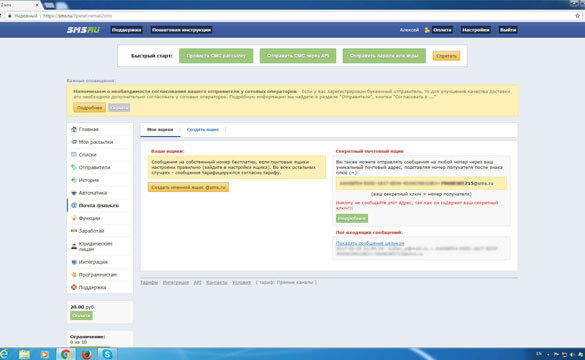Image resolution: width=585 pixels, height=360 pixels.
Task: Click the Списки icon in the sidebar
Action: 74,154
